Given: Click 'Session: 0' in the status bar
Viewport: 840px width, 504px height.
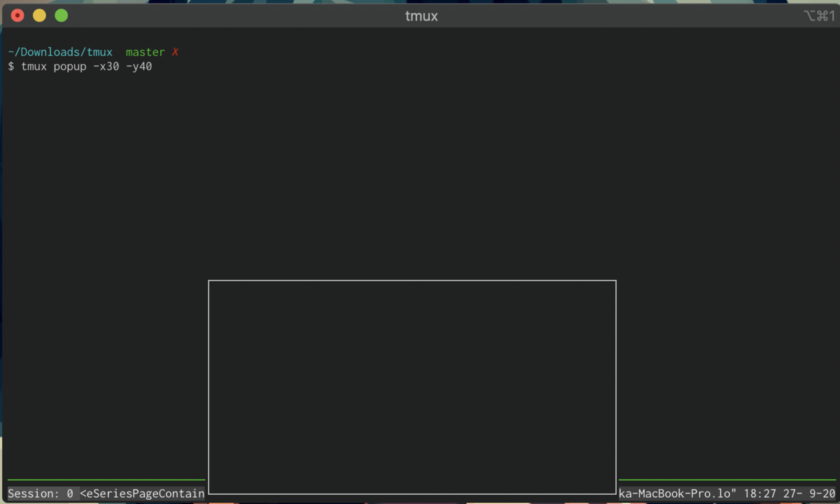Looking at the screenshot, I should [41, 493].
